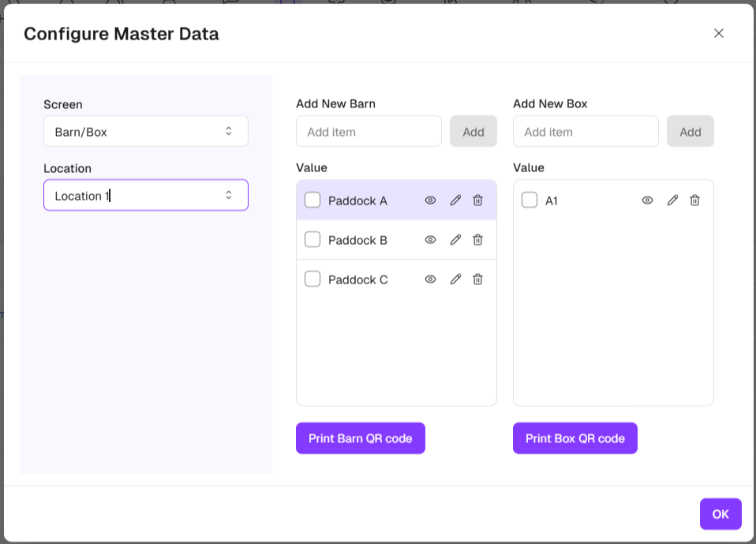Image resolution: width=756 pixels, height=544 pixels.
Task: Edit Paddock C entry
Action: coord(455,280)
